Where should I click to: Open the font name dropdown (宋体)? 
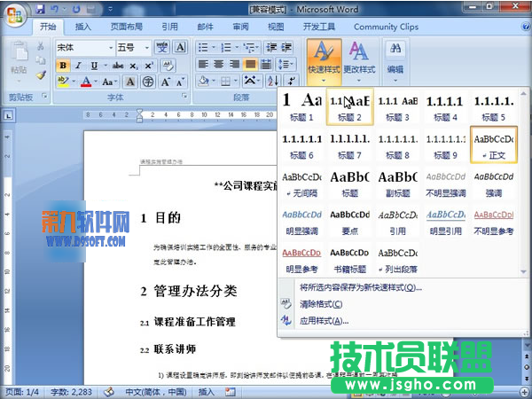pos(111,48)
